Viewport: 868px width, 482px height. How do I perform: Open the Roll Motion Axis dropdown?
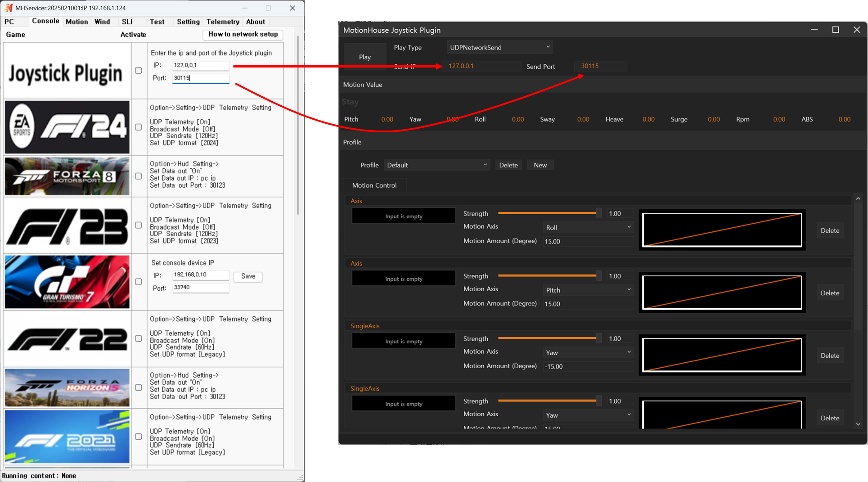click(588, 228)
